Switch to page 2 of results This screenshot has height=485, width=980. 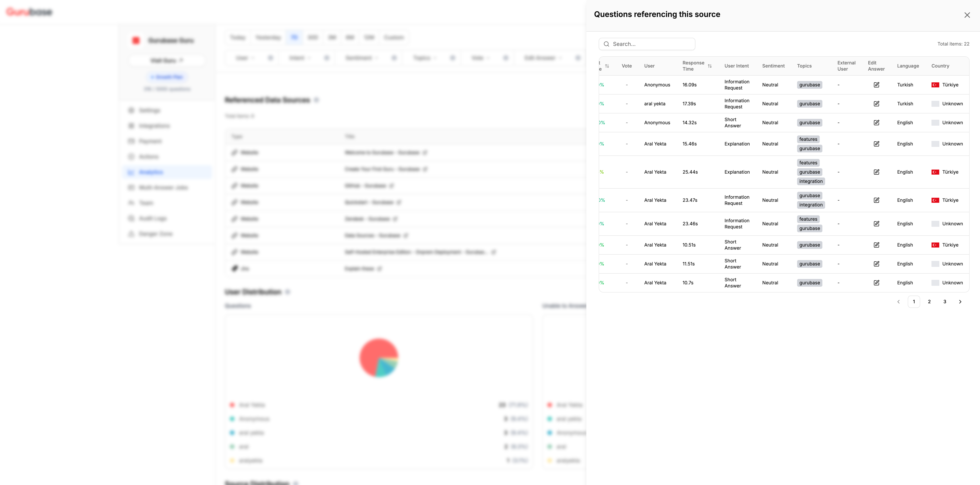[929, 302]
